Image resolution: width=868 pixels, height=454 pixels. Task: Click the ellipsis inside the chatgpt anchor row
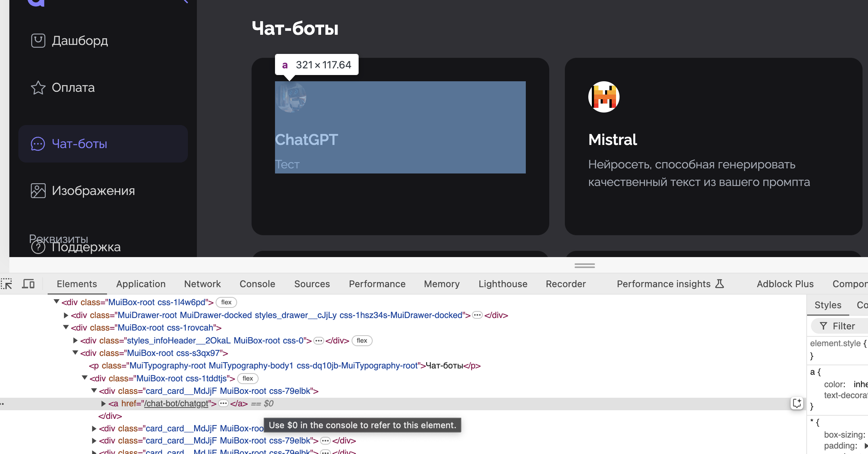[x=223, y=403]
